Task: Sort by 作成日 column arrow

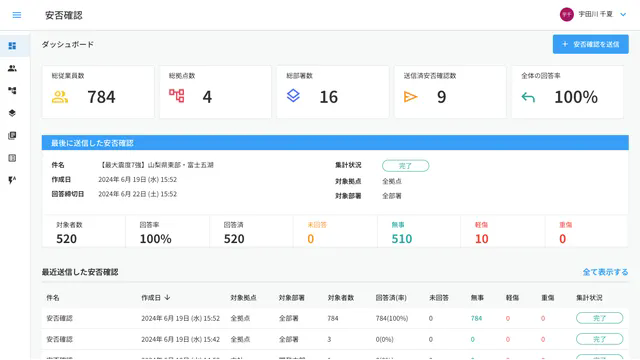Action: click(x=167, y=298)
